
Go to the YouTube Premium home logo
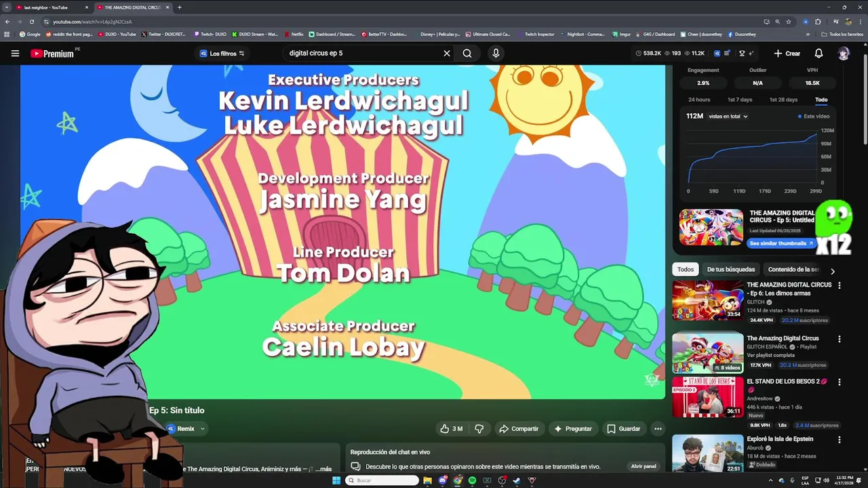click(52, 54)
